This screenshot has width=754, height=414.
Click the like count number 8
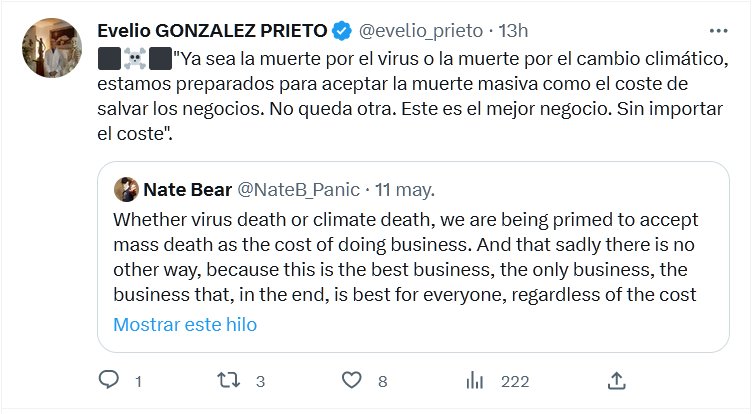click(382, 381)
